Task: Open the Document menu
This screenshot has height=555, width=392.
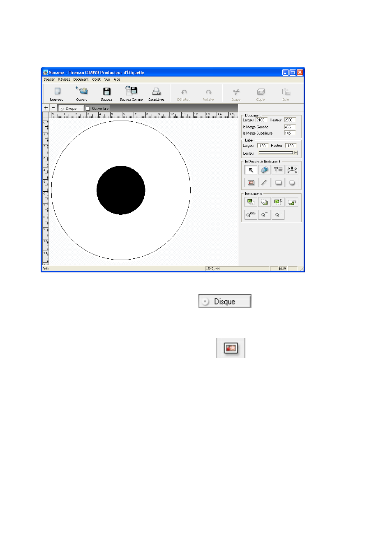Action: pos(81,79)
